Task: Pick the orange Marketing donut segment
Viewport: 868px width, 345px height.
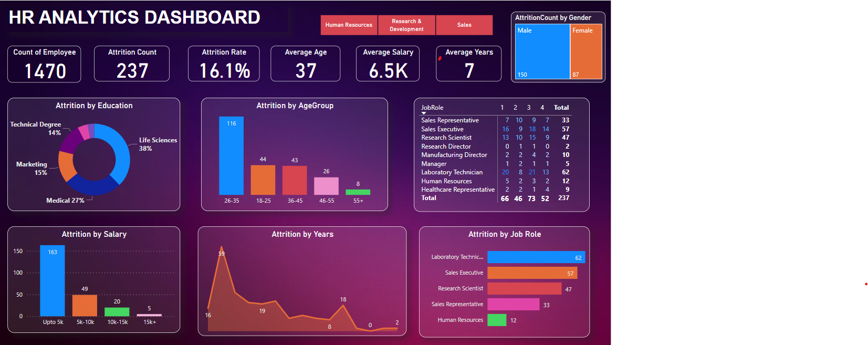Action: [x=66, y=165]
